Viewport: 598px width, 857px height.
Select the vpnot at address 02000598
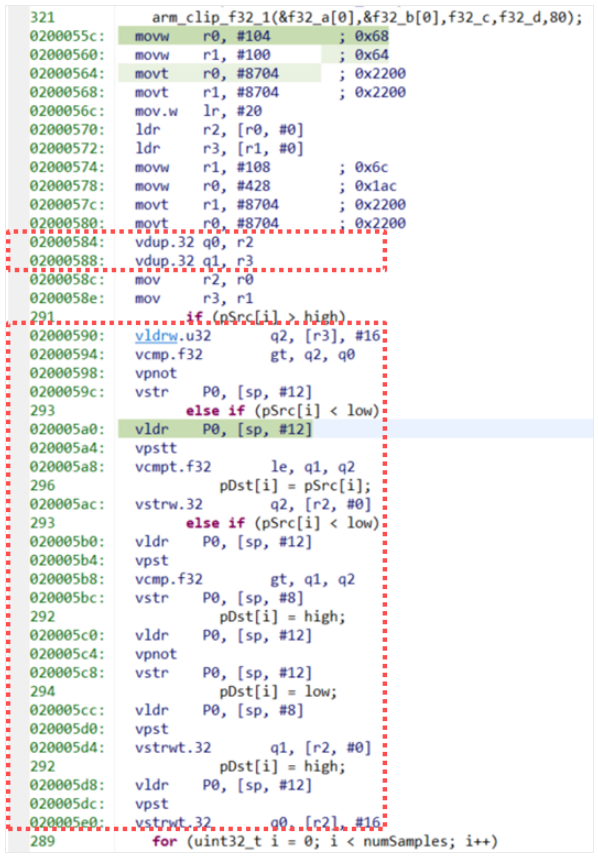tap(156, 373)
